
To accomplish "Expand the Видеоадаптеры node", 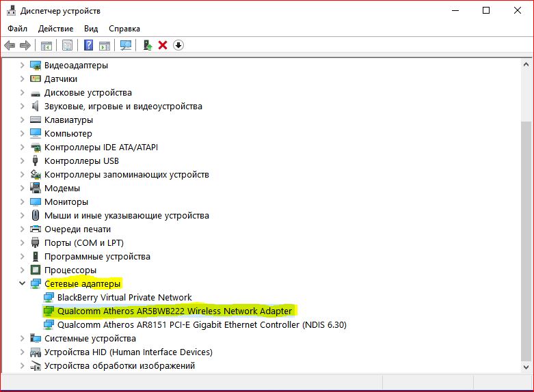I will (x=22, y=65).
